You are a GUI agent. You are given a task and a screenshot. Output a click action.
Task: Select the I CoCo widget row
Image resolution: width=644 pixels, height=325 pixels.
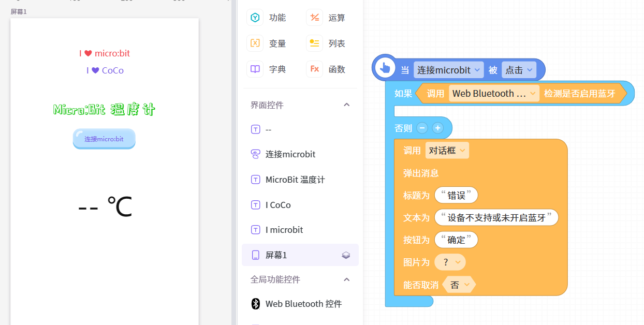pyautogui.click(x=300, y=205)
